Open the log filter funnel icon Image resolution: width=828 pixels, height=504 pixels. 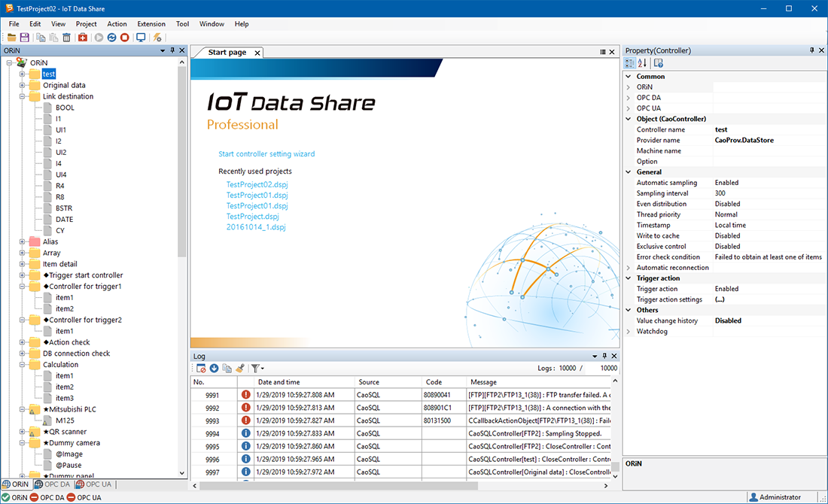256,369
